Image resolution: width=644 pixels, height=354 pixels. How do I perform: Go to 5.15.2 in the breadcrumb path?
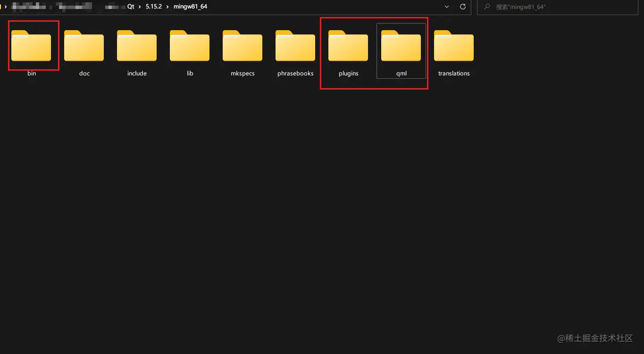(x=154, y=7)
